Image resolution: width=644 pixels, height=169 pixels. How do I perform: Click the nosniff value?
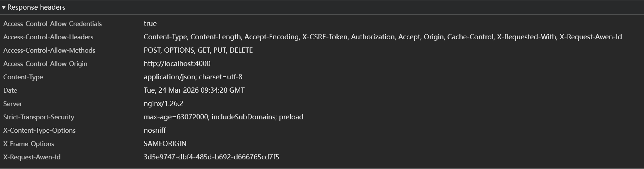tap(155, 130)
